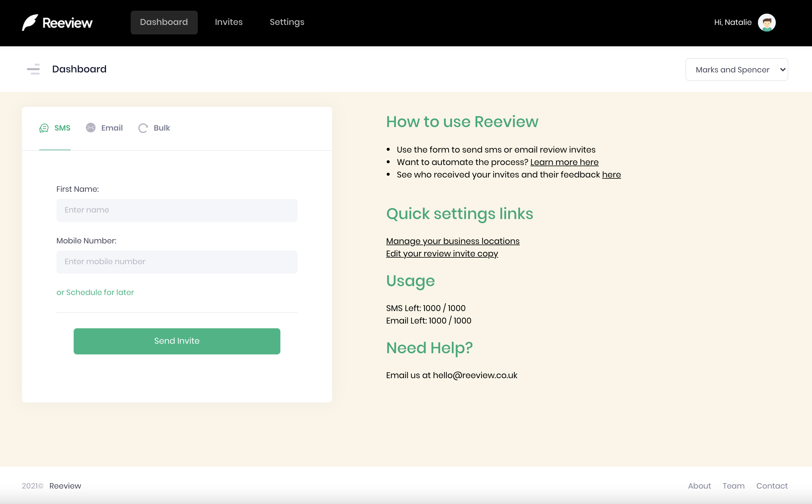Click the Bulk refresh icon
This screenshot has width=812, height=504.
(143, 128)
